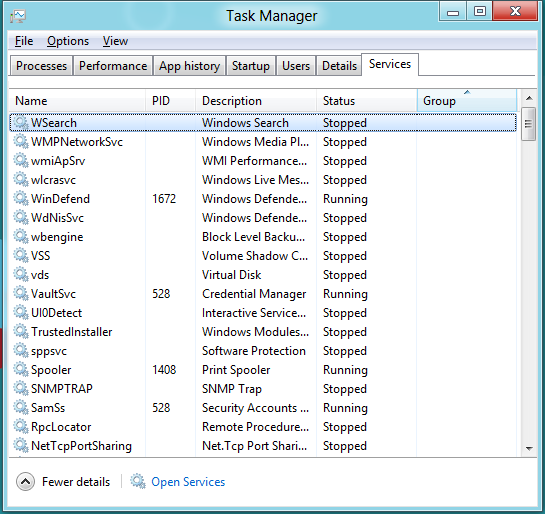Click the gear icon beside WMPNetworkSvc
Screen dimensions: 545x514
coord(21,142)
